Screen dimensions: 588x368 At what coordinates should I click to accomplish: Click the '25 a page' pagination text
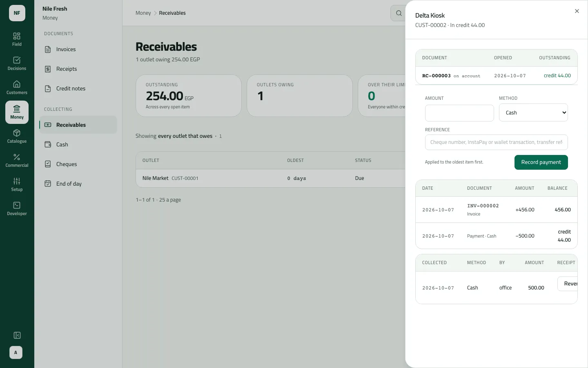(x=170, y=200)
